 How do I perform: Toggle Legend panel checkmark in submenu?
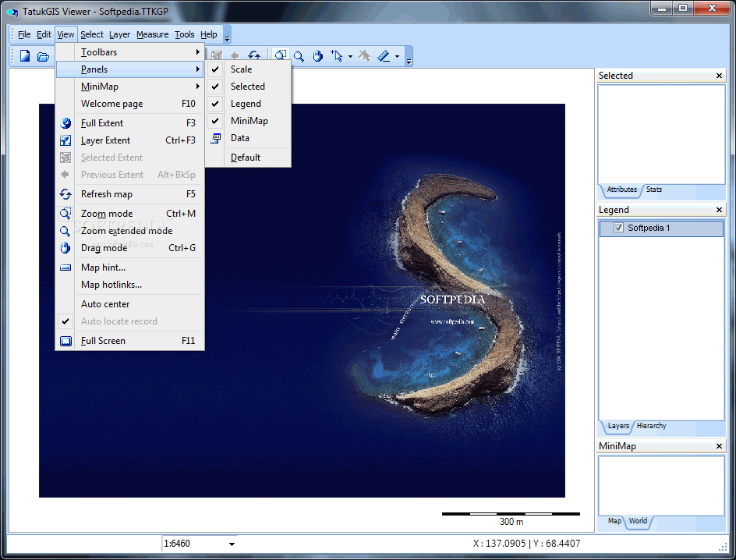click(x=215, y=104)
